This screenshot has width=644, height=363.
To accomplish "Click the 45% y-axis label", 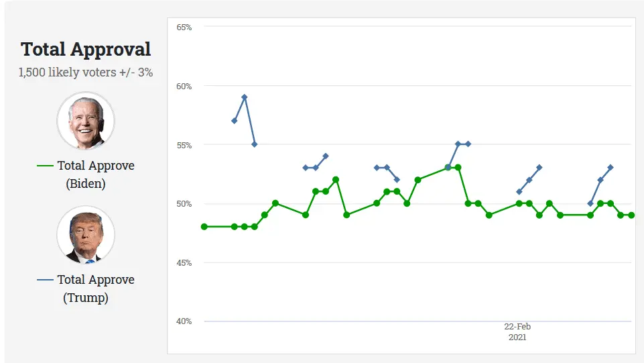I will click(184, 262).
